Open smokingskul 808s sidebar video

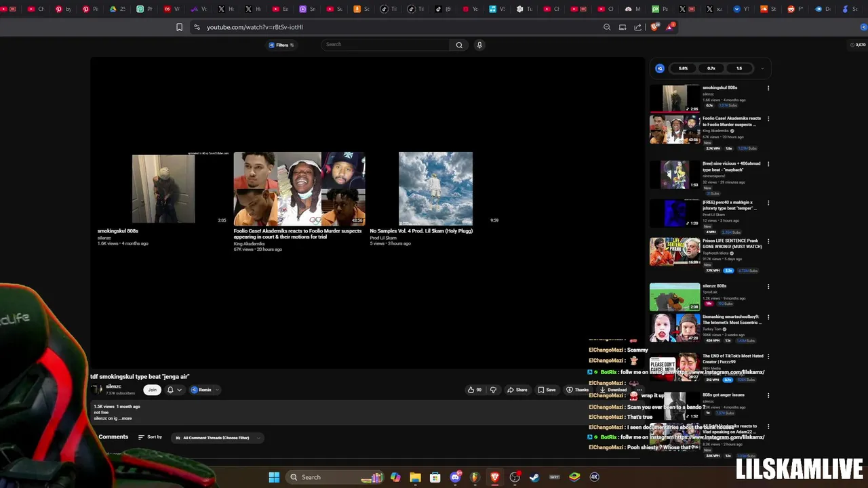click(675, 98)
